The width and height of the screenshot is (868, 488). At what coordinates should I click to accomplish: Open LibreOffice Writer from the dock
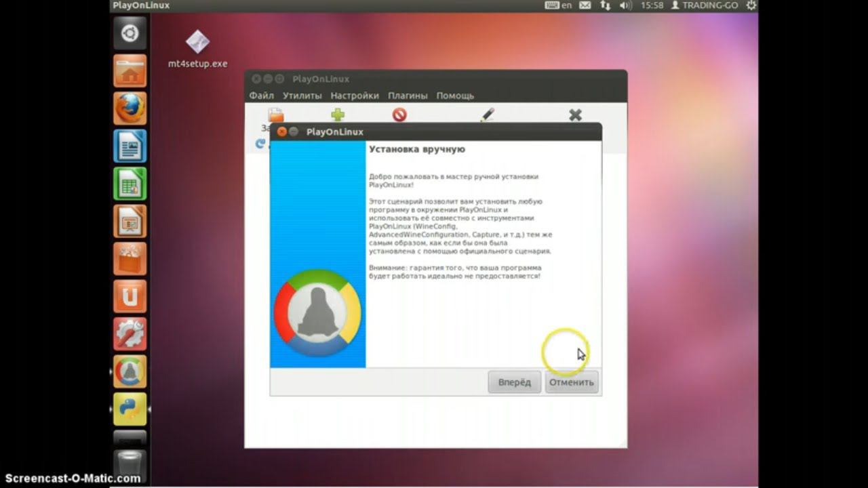click(x=130, y=146)
